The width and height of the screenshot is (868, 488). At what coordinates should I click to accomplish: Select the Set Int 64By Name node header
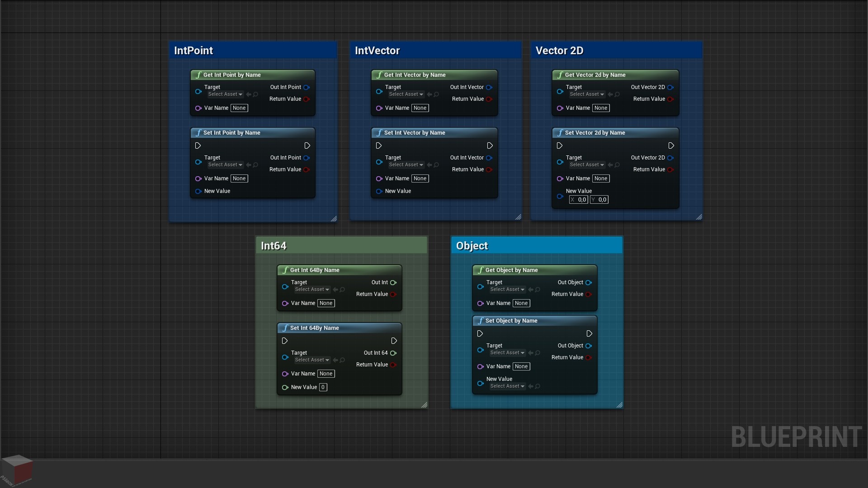point(340,328)
